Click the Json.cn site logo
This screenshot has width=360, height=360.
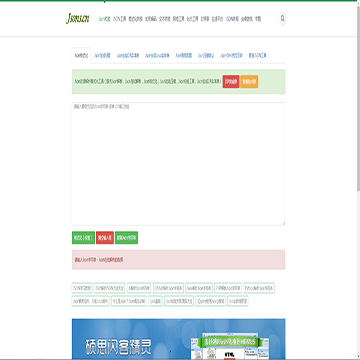78,19
